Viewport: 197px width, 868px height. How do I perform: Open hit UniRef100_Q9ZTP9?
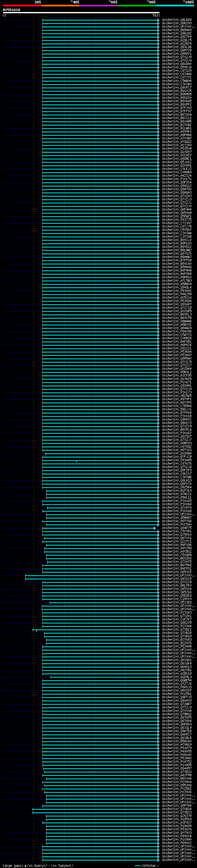(x=177, y=37)
